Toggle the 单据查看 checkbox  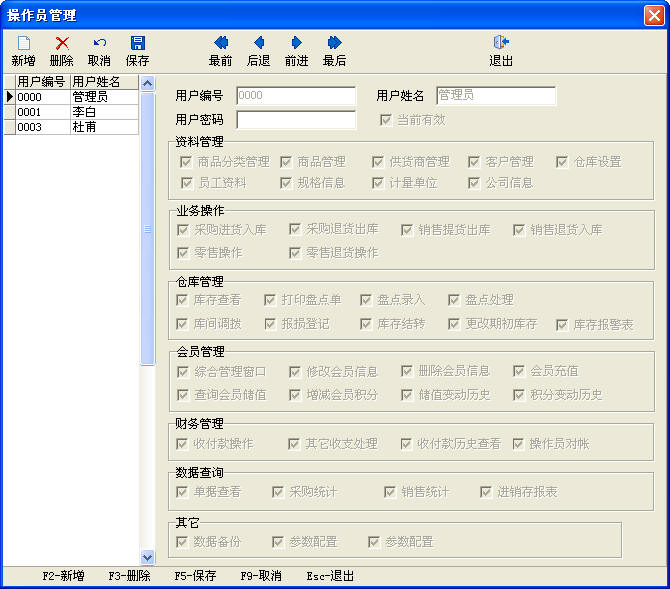tap(182, 492)
